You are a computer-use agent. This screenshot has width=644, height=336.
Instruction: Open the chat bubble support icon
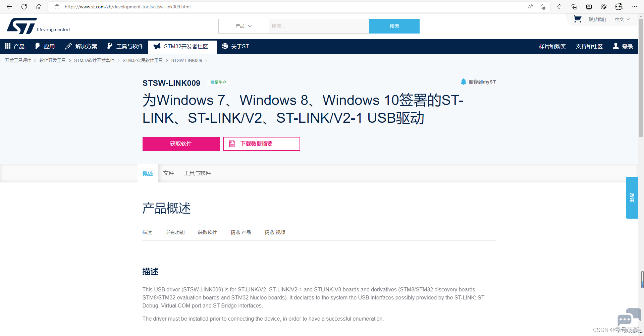(x=629, y=317)
